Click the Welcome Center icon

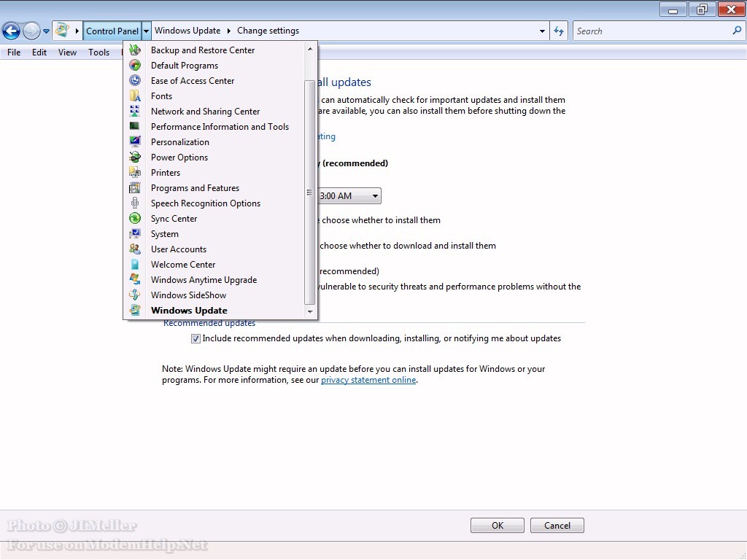(135, 264)
